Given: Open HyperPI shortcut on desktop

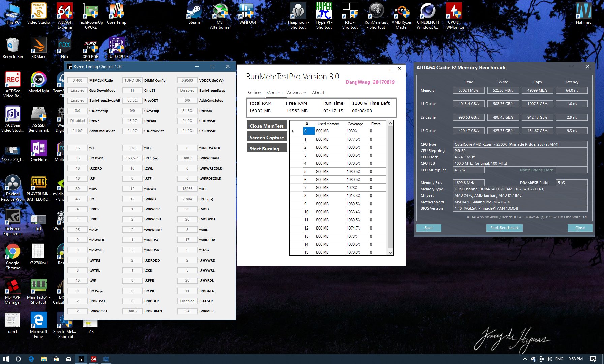Looking at the screenshot, I should click(324, 16).
